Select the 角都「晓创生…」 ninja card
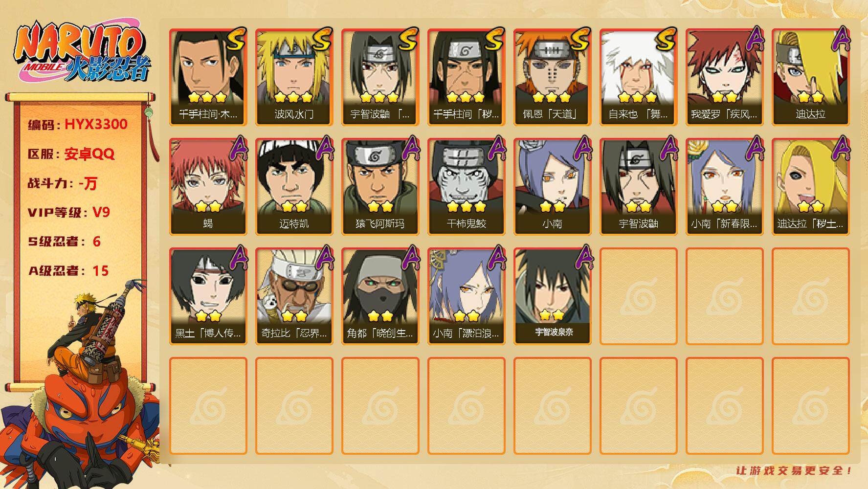The width and height of the screenshot is (868, 489). [x=380, y=296]
